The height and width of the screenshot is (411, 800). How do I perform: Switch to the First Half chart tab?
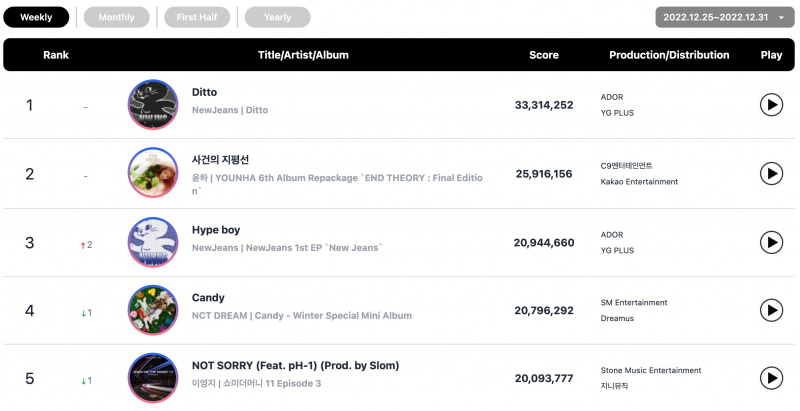tap(197, 17)
